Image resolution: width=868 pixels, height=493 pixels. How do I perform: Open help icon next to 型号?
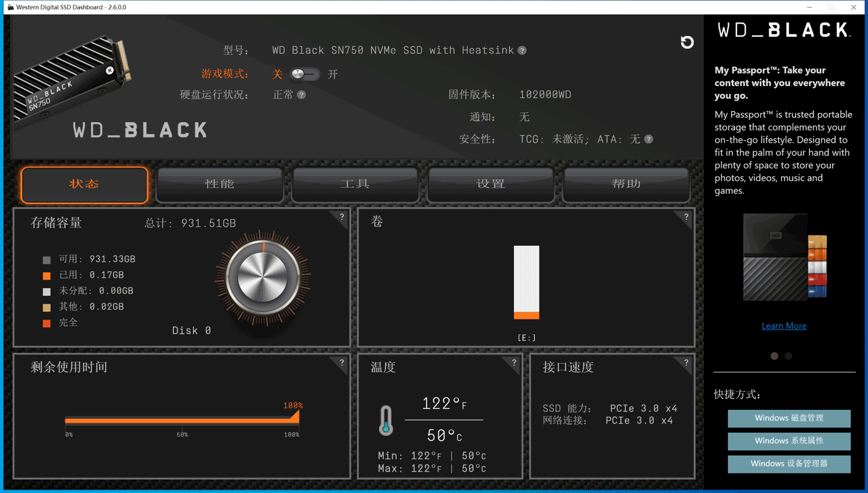522,50
